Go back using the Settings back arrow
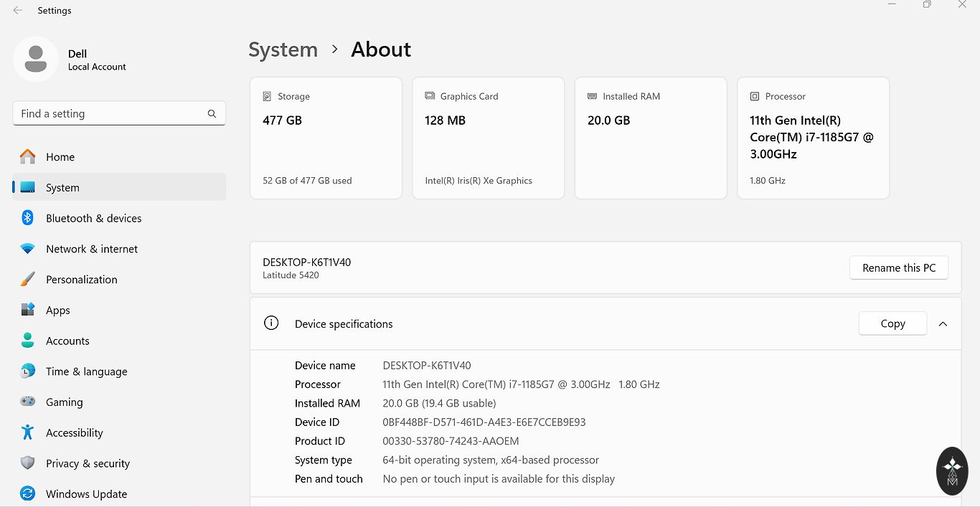980x507 pixels. (x=18, y=11)
